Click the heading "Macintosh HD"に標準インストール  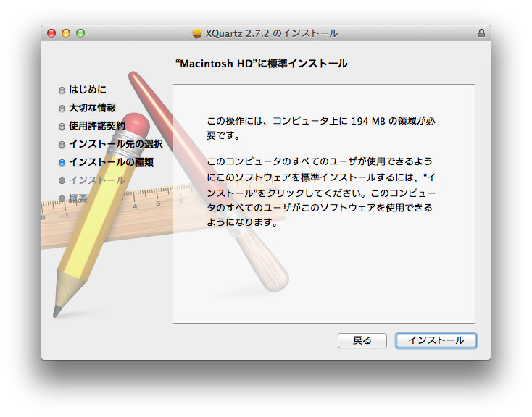click(261, 64)
